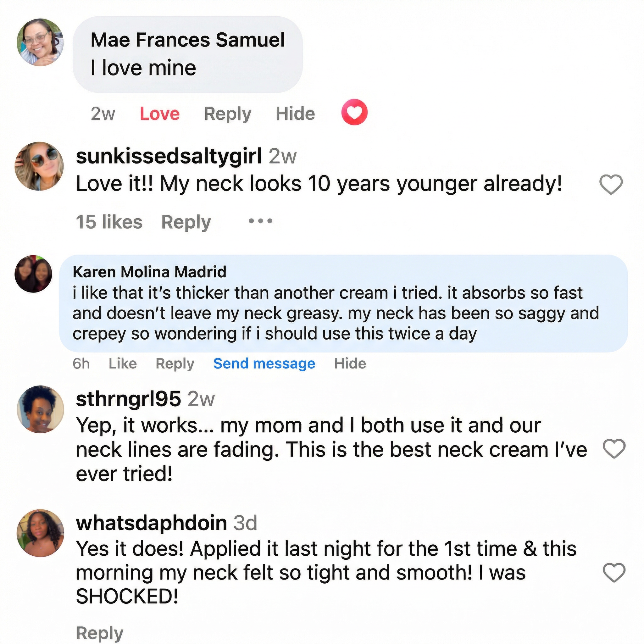The image size is (644, 644).
Task: Reply to sunkissedsaltygirl's comment
Action: [186, 222]
